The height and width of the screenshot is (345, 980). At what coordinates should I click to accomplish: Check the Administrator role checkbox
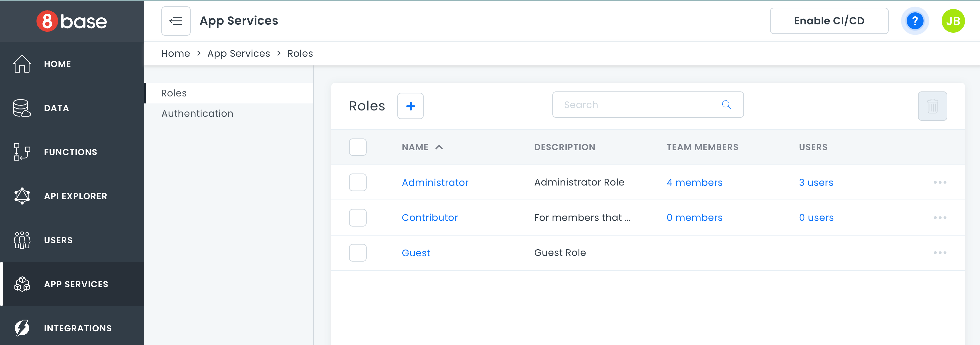358,183
